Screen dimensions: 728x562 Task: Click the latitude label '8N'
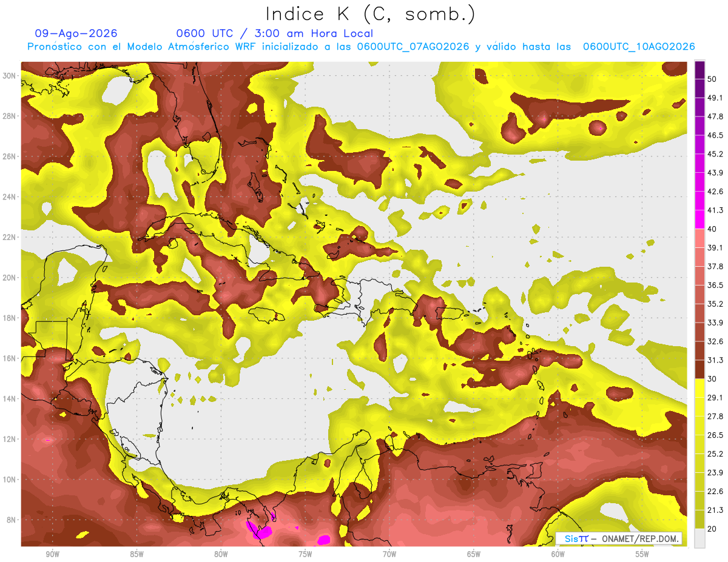pyautogui.click(x=12, y=520)
